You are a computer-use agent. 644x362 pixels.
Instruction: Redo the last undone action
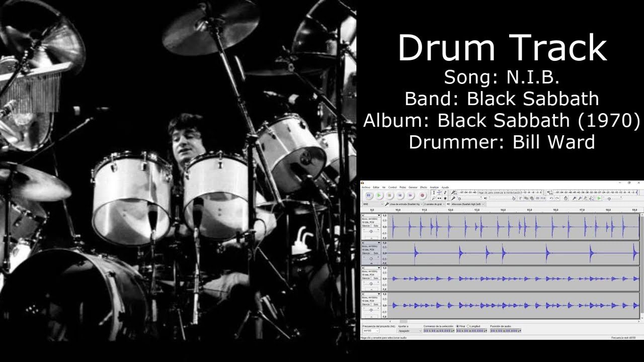tap(557, 198)
